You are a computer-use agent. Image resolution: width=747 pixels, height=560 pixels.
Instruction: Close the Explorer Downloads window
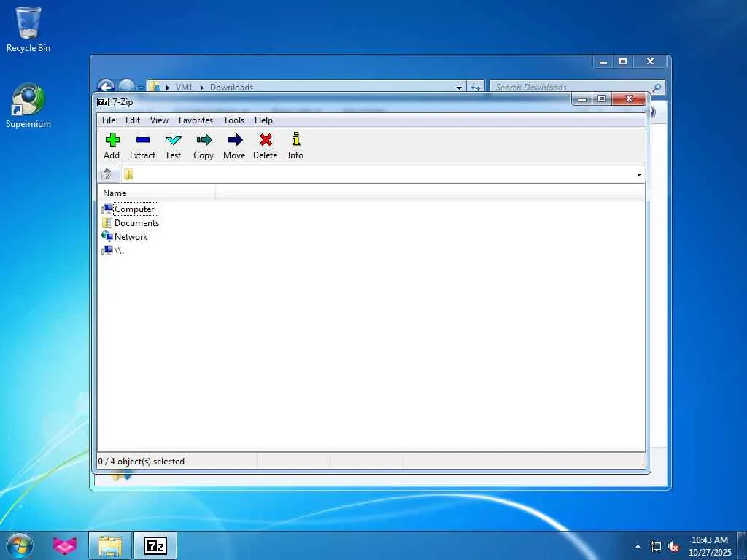(650, 62)
